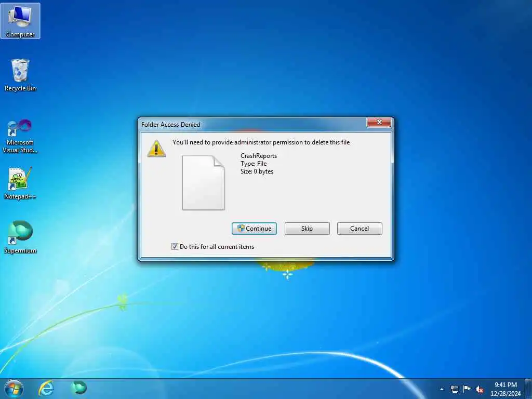Viewport: 532px width, 399px height.
Task: Open the network tray icon
Action: coord(454,389)
